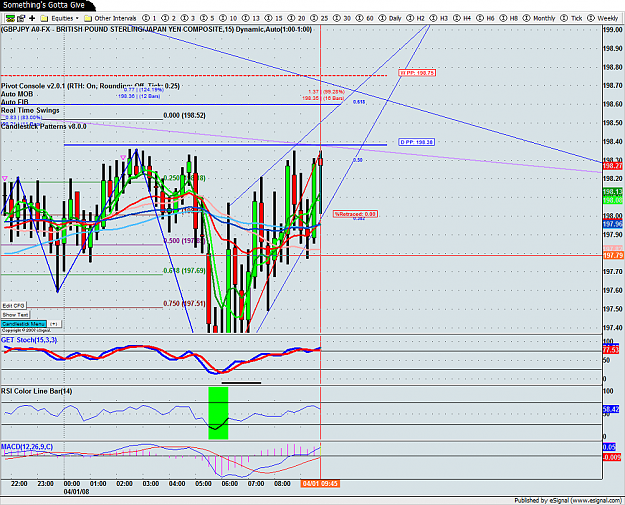Screen dimensions: 625x505
Task: Select the 10 minute interval
Action: (x=228, y=18)
